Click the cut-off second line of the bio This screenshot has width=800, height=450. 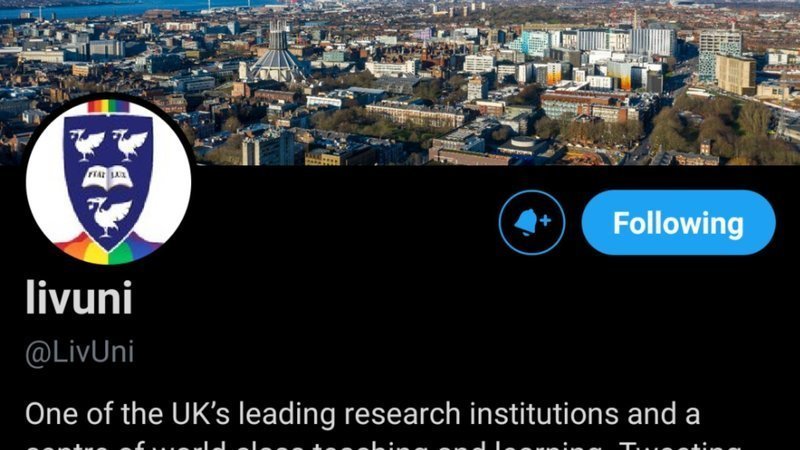[x=383, y=445]
